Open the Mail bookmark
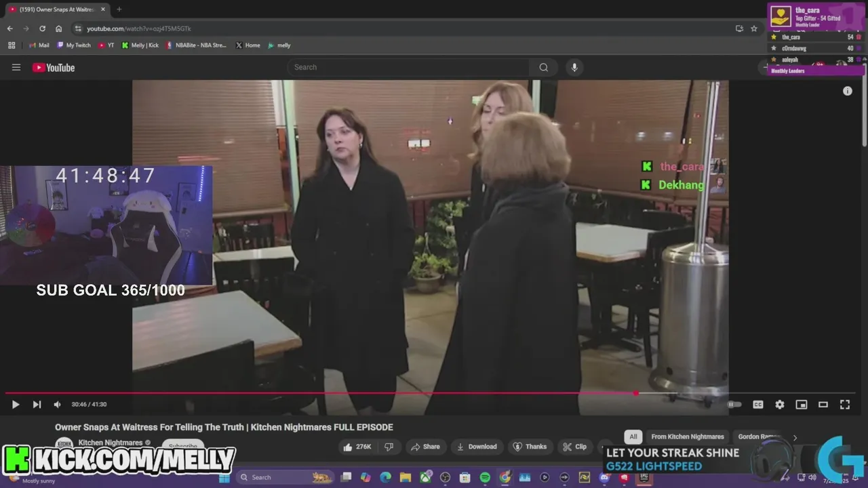 [39, 45]
